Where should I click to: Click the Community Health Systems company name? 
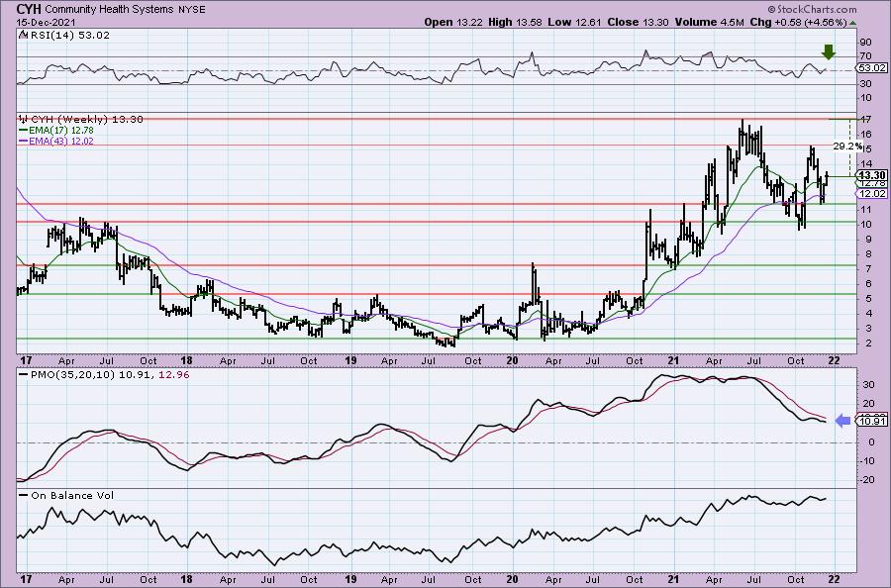point(107,10)
